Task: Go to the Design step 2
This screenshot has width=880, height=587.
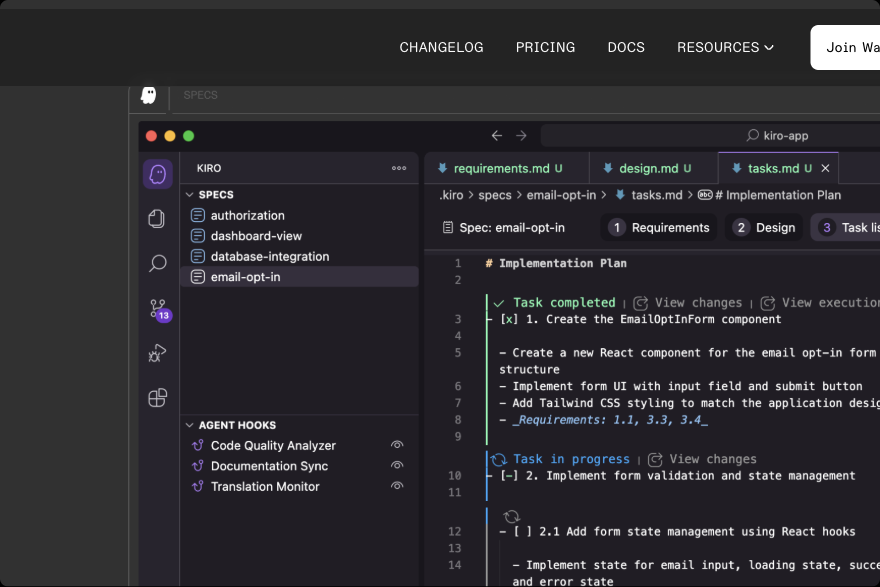Action: coord(764,227)
